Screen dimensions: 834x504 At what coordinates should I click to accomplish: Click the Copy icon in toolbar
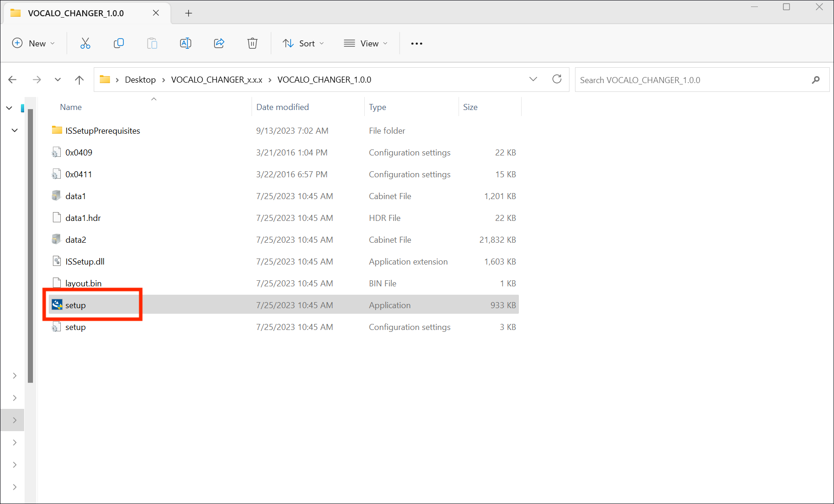coord(119,43)
